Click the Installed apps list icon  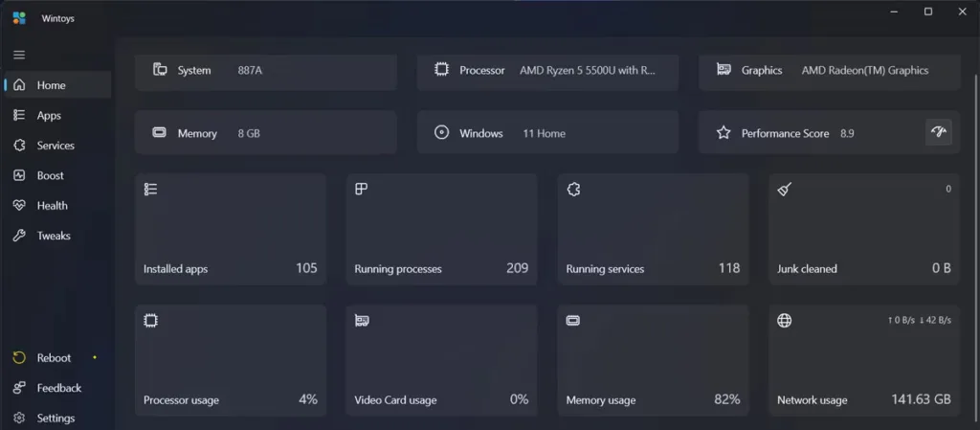click(x=150, y=190)
